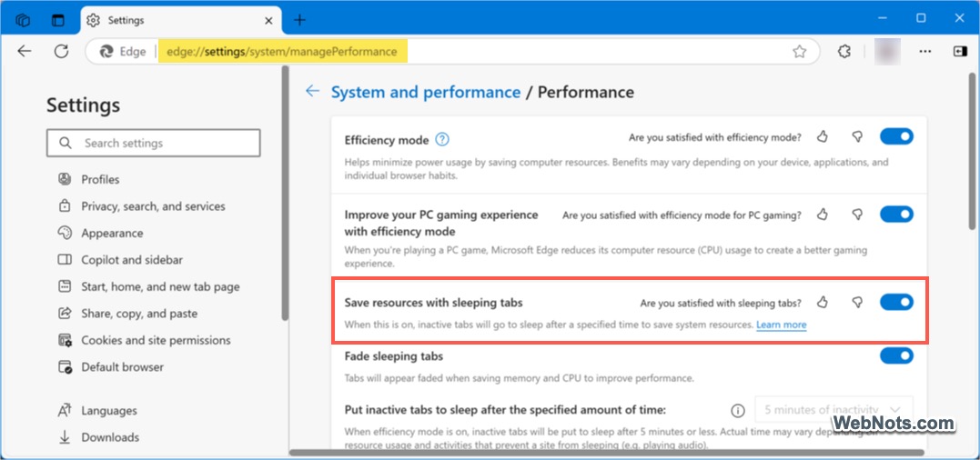Open the tab actions menu icon
Screen dimensions: 980x460
(x=58, y=20)
